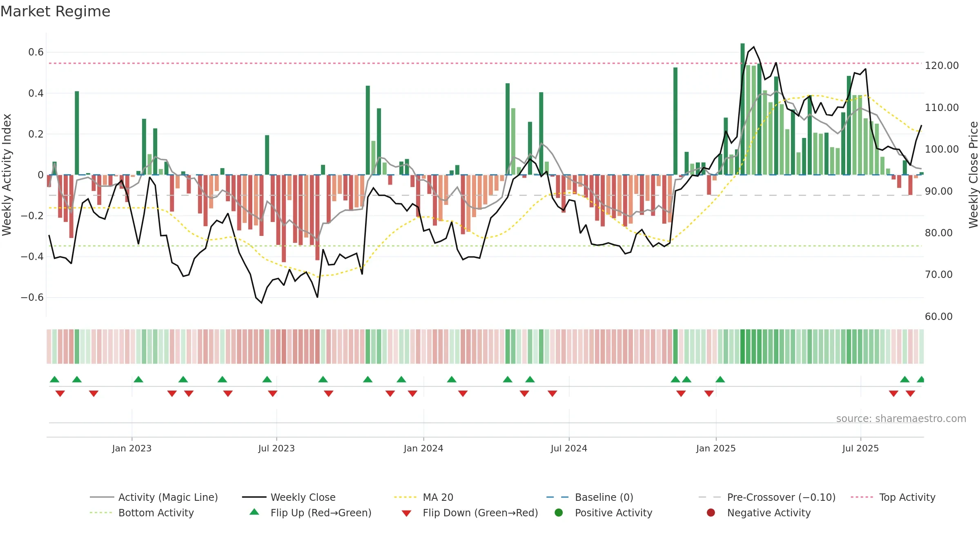Toggle Bottom Activity legend entry
The height and width of the screenshot is (551, 980).
coord(142,513)
